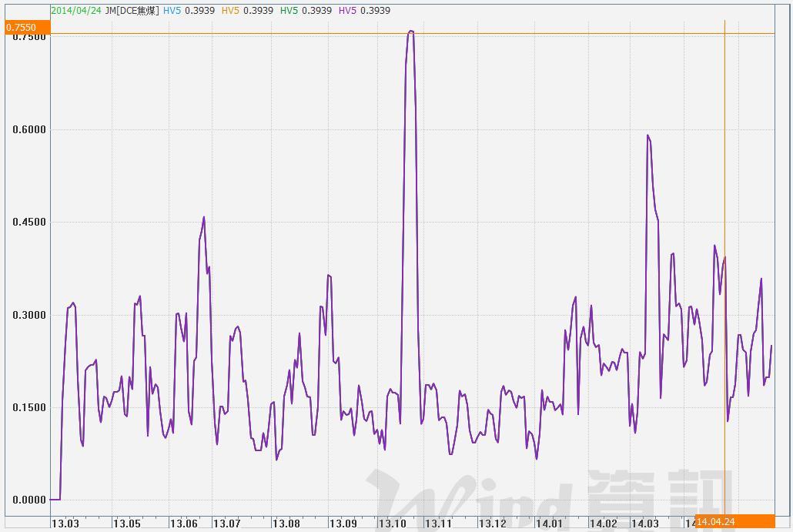Click the 0.0000 y-axis label
Image resolution: width=793 pixels, height=532 pixels.
pyautogui.click(x=29, y=500)
